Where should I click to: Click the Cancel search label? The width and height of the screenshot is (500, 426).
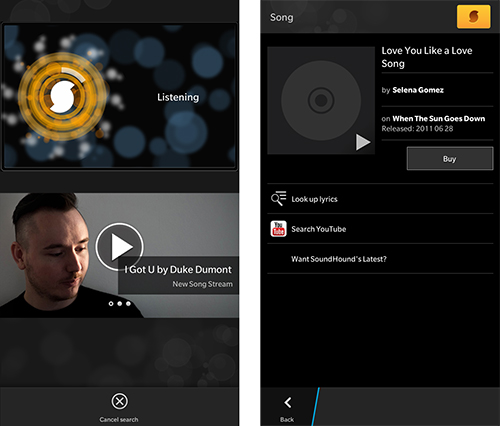click(x=119, y=419)
